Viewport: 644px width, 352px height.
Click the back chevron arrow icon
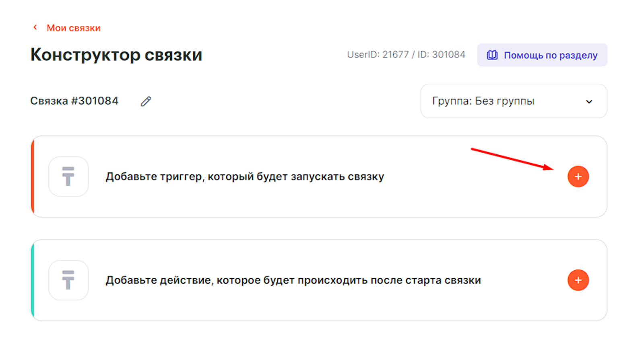[x=35, y=27]
